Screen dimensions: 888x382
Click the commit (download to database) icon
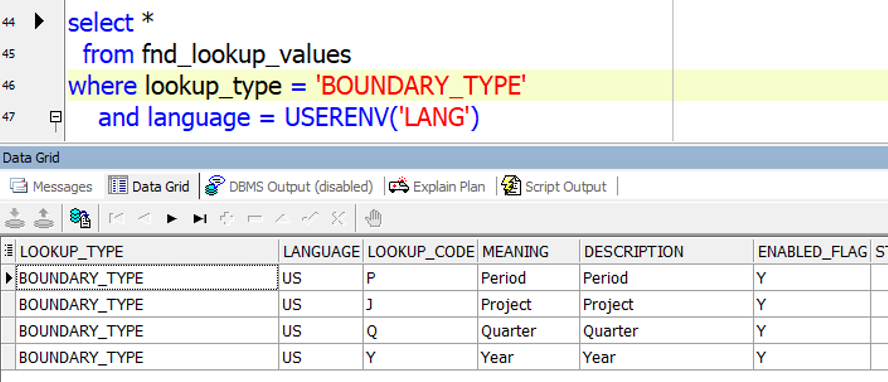15,218
